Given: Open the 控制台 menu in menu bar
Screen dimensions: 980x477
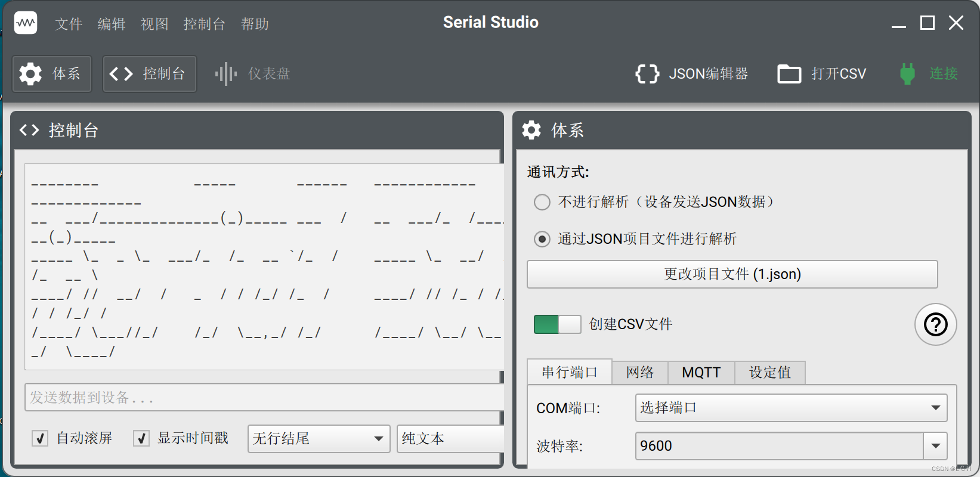Looking at the screenshot, I should tap(204, 24).
